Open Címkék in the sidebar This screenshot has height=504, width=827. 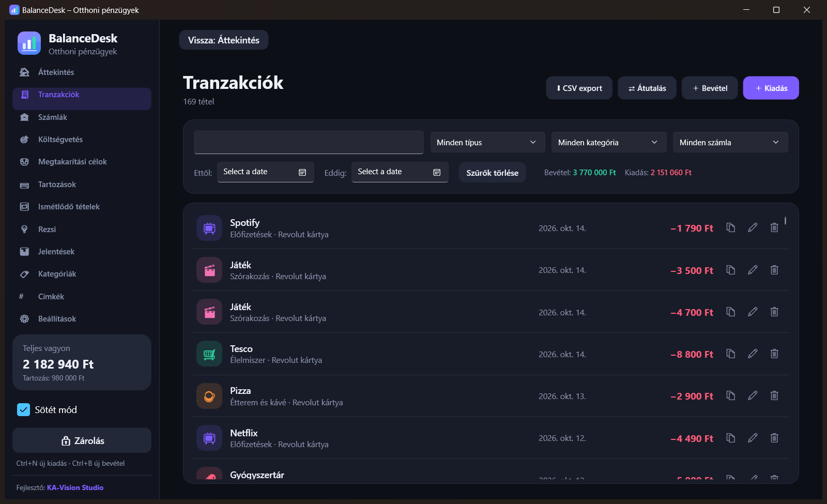[x=82, y=297]
